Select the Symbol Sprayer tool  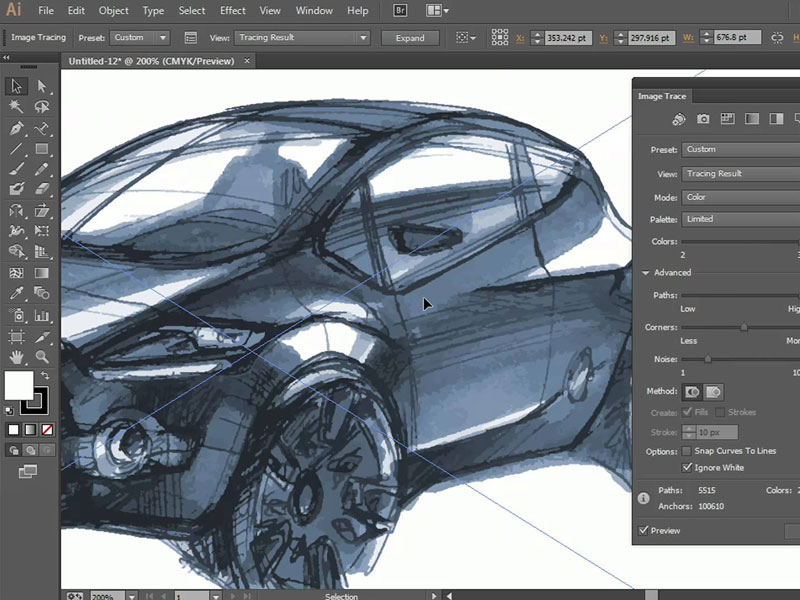pos(16,315)
